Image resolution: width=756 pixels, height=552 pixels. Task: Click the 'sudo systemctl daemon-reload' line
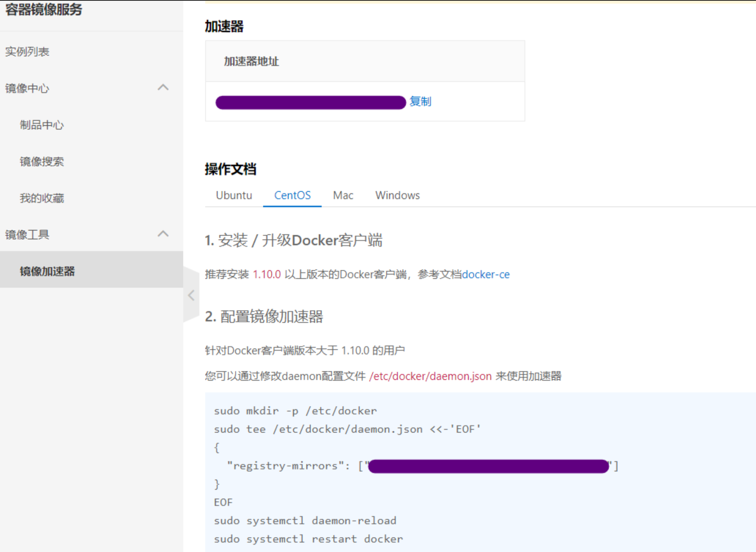pyautogui.click(x=305, y=521)
